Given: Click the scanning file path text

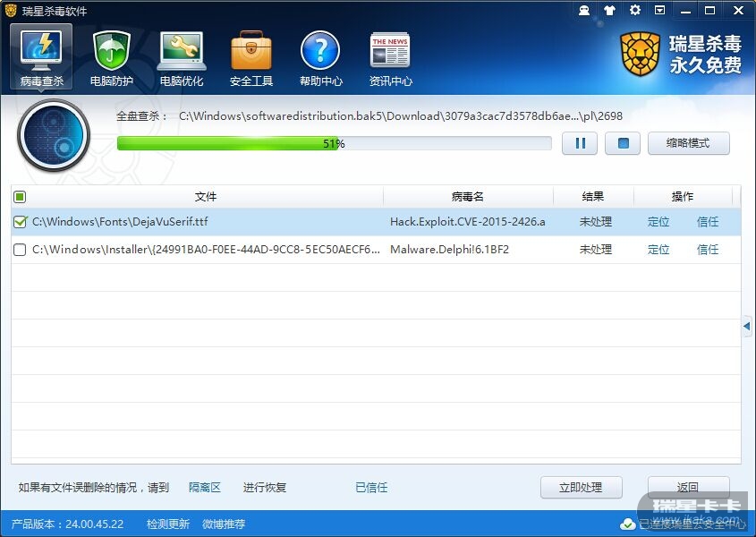Looking at the screenshot, I should click(x=401, y=115).
